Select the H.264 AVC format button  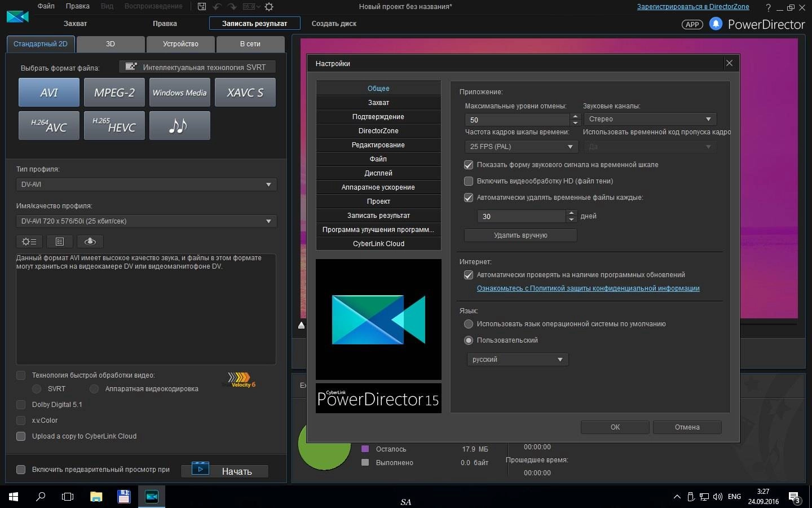point(49,125)
